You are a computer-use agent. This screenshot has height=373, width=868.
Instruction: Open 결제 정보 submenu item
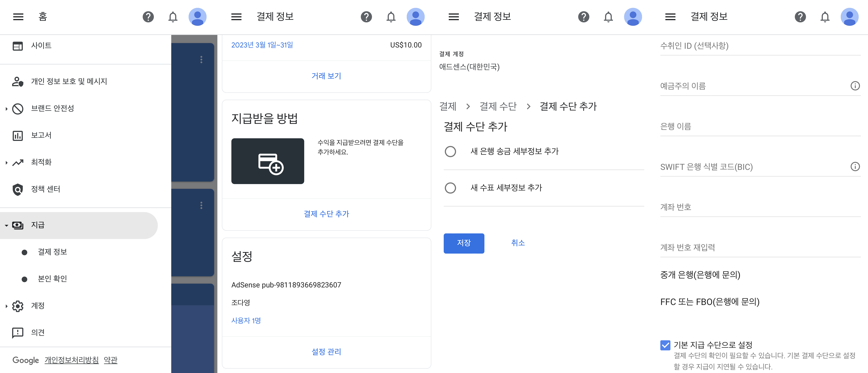tap(52, 252)
